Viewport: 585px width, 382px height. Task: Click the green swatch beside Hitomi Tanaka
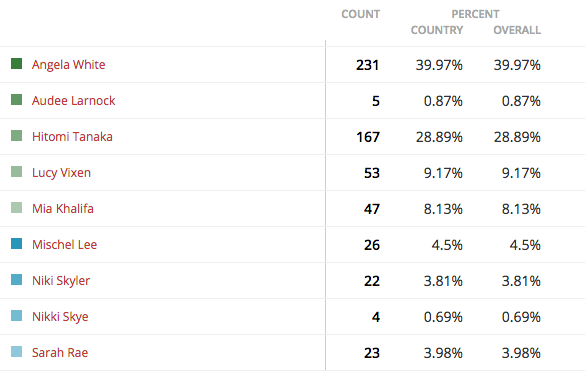point(16,135)
